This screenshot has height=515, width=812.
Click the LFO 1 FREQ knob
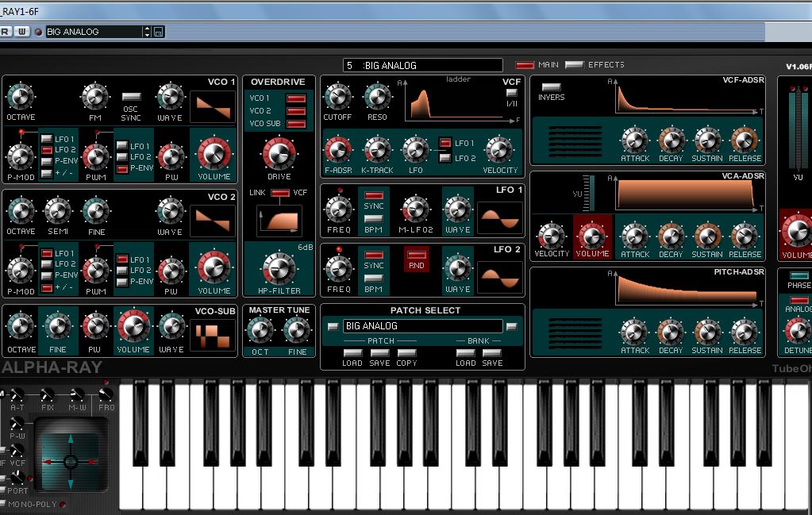pyautogui.click(x=339, y=209)
